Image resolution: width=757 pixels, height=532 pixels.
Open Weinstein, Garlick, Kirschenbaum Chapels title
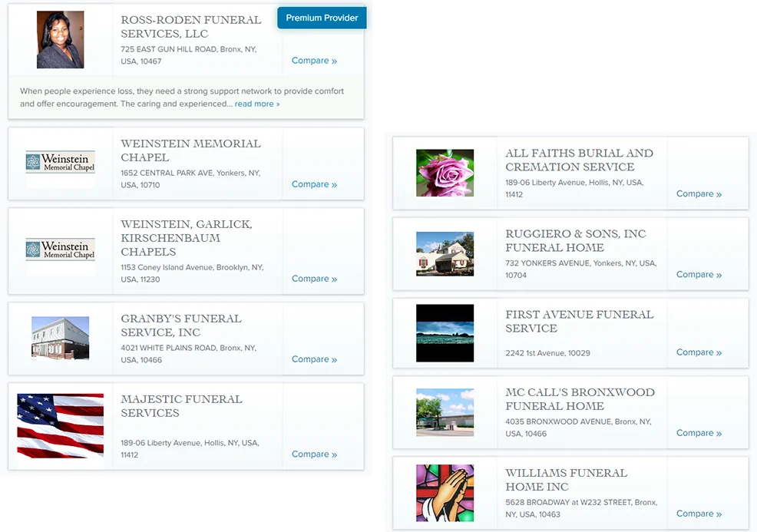(187, 237)
